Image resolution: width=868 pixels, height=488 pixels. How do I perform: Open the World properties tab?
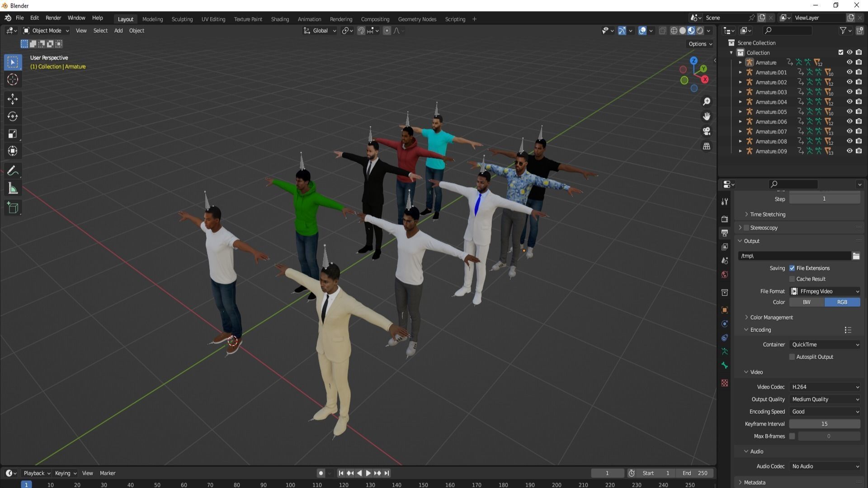(725, 275)
